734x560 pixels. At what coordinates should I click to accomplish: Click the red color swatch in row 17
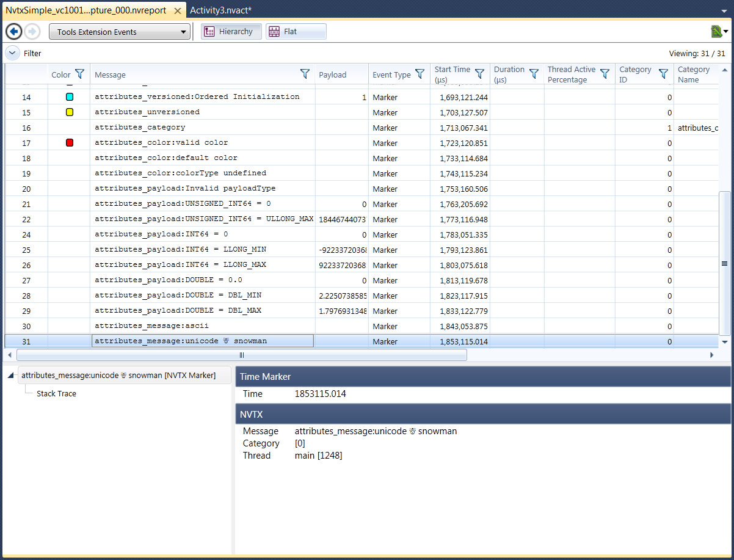70,143
